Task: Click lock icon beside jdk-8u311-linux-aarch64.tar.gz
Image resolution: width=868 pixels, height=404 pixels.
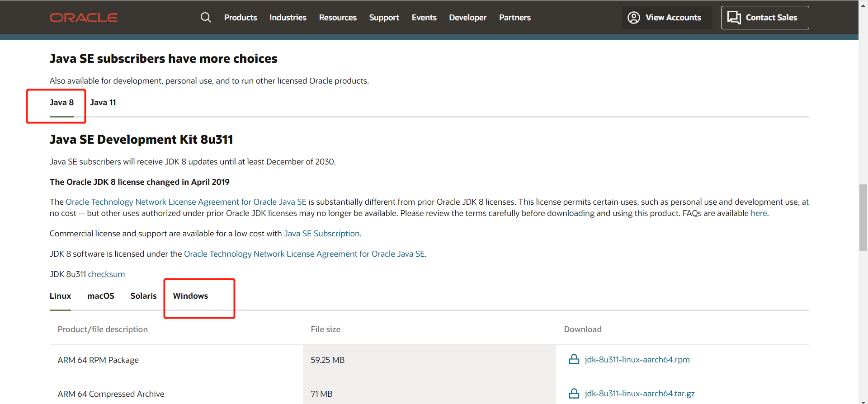Action: 574,393
